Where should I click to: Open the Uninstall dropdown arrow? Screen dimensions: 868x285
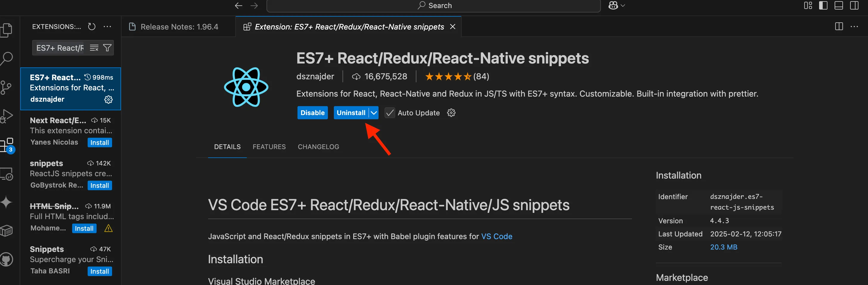click(x=373, y=112)
